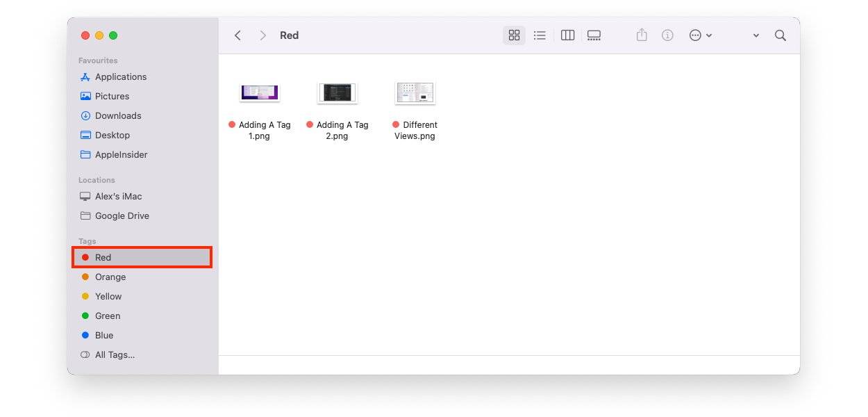Viewport: 868px width, 417px height.
Task: Select the Orange tag in sidebar
Action: (110, 277)
